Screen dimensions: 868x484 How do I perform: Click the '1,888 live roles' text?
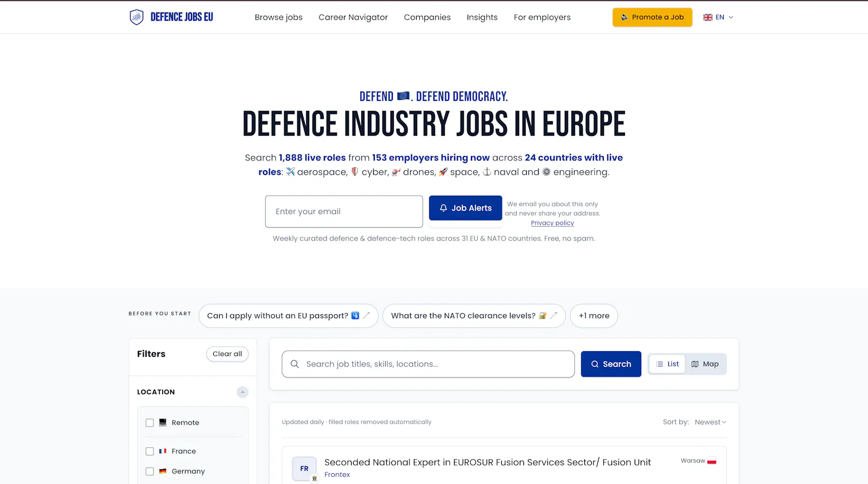pyautogui.click(x=312, y=158)
